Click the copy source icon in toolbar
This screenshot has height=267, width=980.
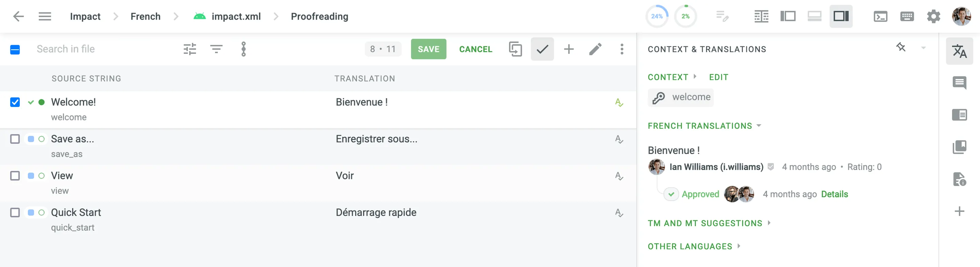coord(515,49)
